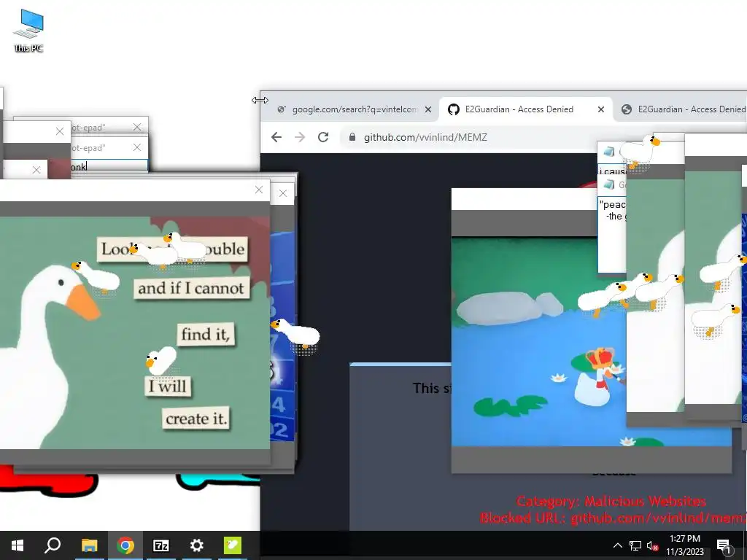Click the GitHub favicon on active tab
Image resolution: width=747 pixels, height=560 pixels.
tap(454, 109)
